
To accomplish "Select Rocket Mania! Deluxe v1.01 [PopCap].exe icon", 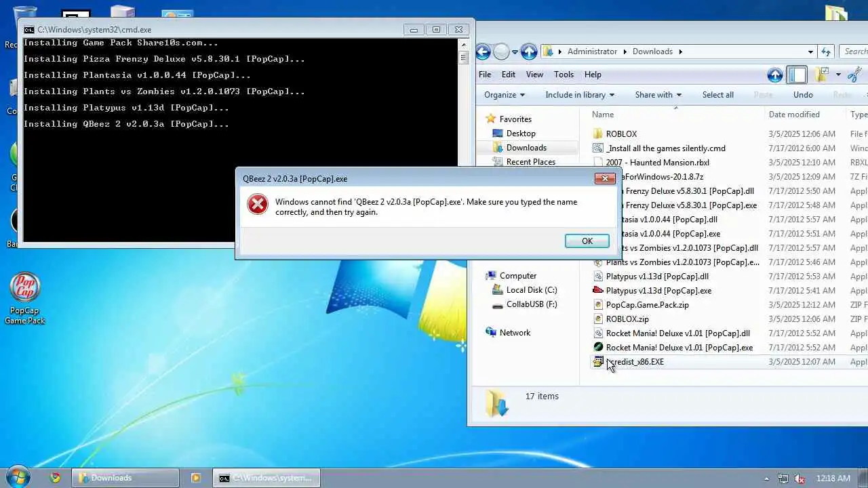I will click(x=598, y=348).
